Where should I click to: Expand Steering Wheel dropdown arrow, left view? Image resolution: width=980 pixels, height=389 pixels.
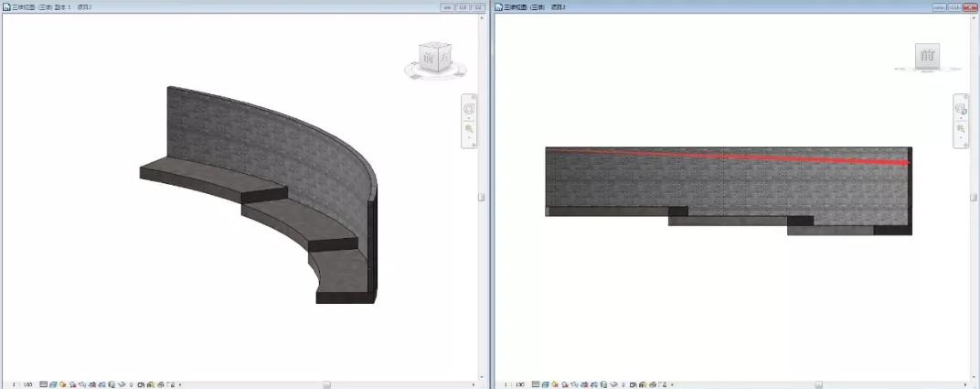[469, 117]
